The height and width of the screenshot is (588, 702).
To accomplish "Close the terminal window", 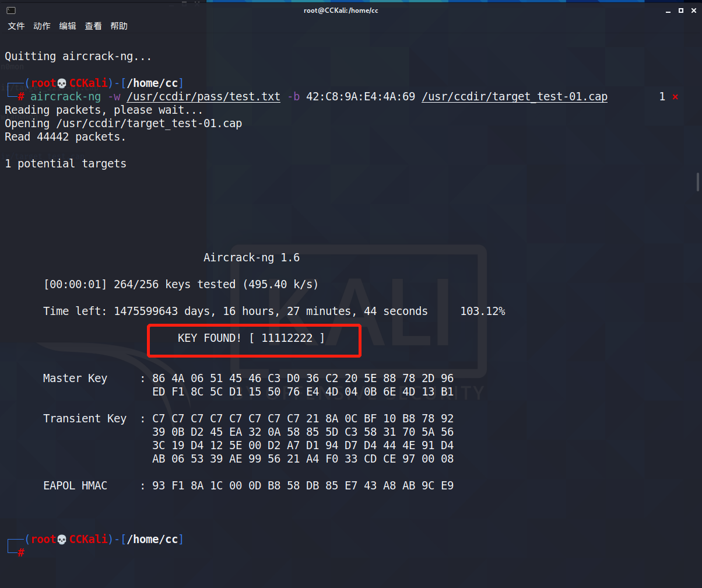I will click(x=693, y=10).
